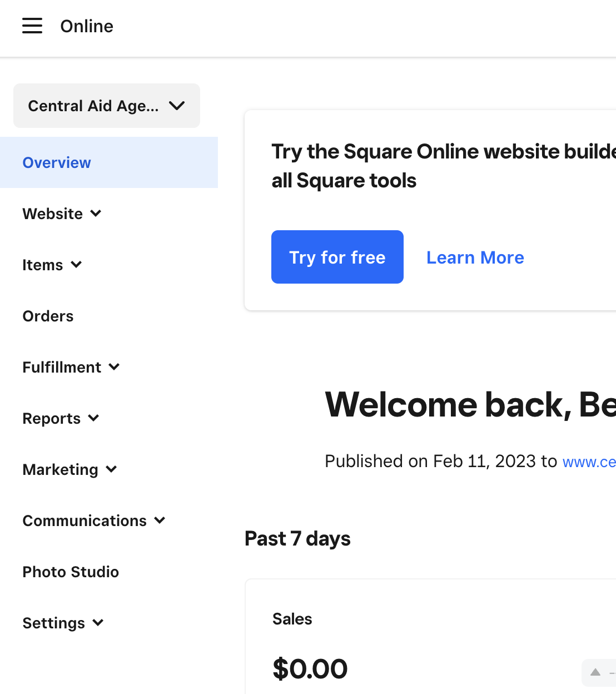
Task: Expand the Marketing chevron
Action: 111,469
